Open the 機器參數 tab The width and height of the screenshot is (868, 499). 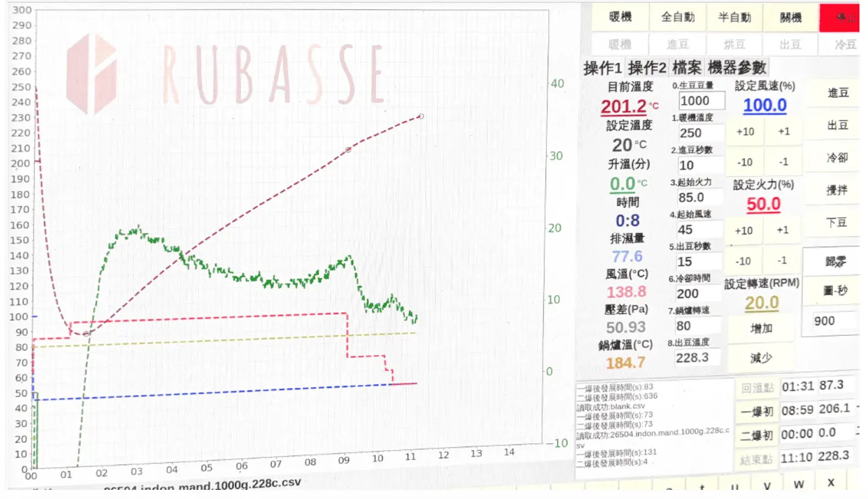pyautogui.click(x=737, y=67)
